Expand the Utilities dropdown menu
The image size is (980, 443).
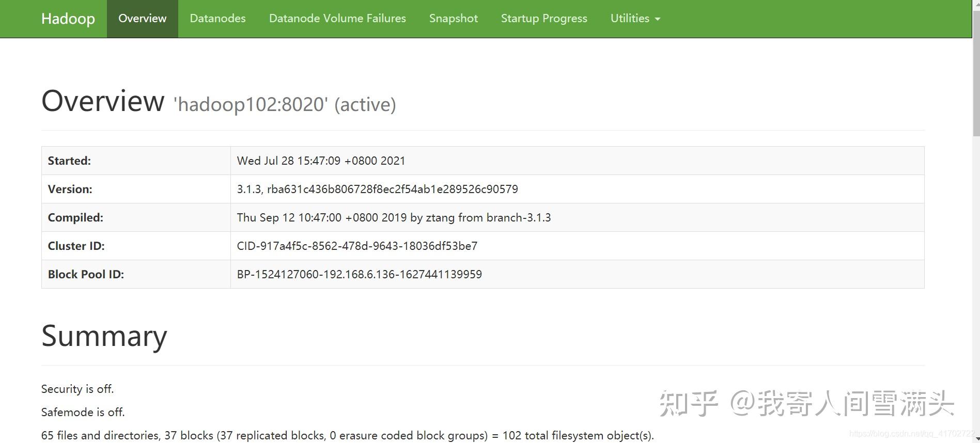tap(635, 19)
